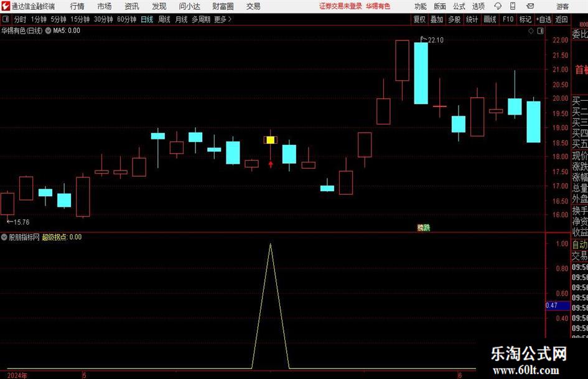Click the 游客 guest account label
The image size is (588, 379).
(x=562, y=6)
